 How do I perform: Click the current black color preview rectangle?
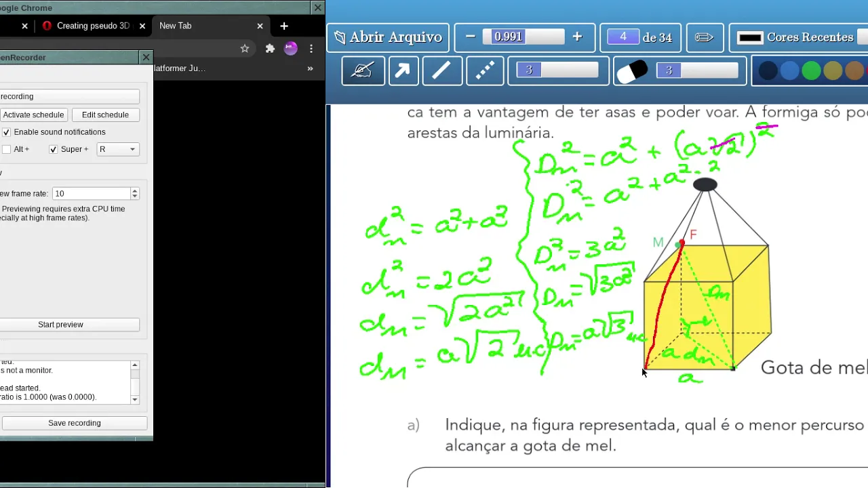point(749,38)
